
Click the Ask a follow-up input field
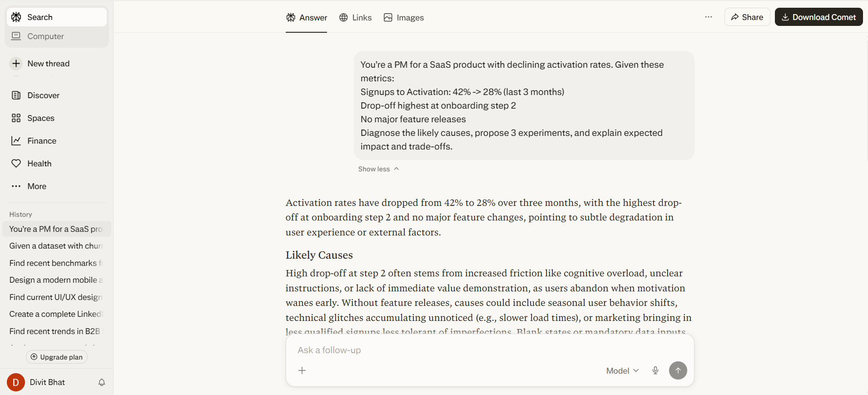click(454, 350)
